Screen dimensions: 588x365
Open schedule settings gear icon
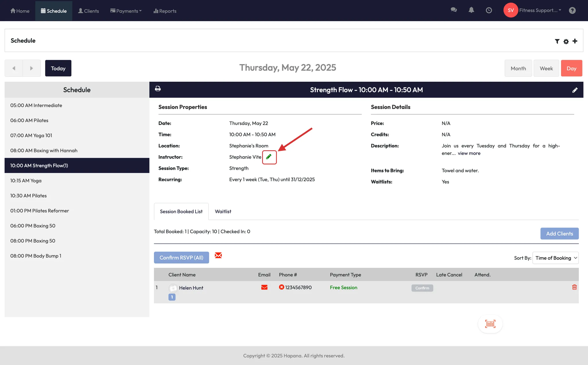(566, 41)
